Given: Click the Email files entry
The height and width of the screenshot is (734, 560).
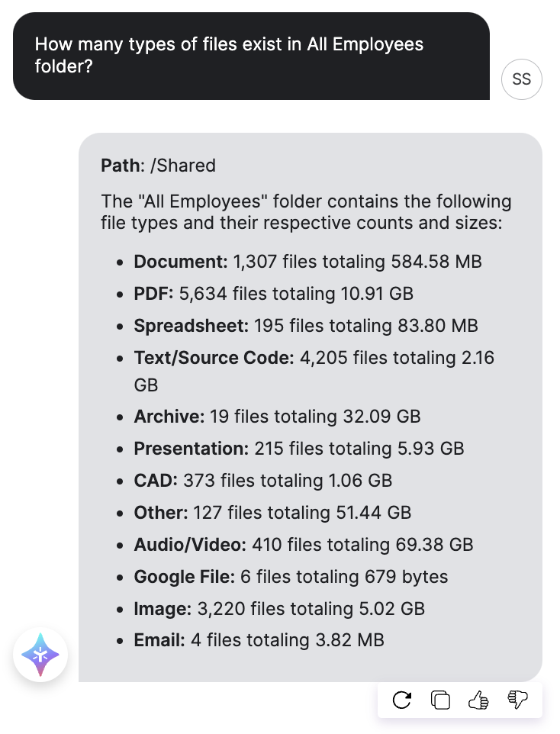Looking at the screenshot, I should click(259, 640).
